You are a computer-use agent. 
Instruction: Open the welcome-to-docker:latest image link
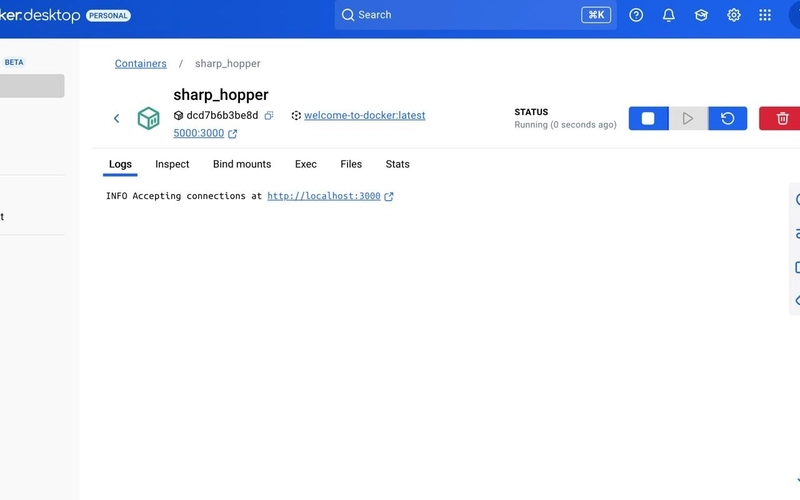pos(364,115)
